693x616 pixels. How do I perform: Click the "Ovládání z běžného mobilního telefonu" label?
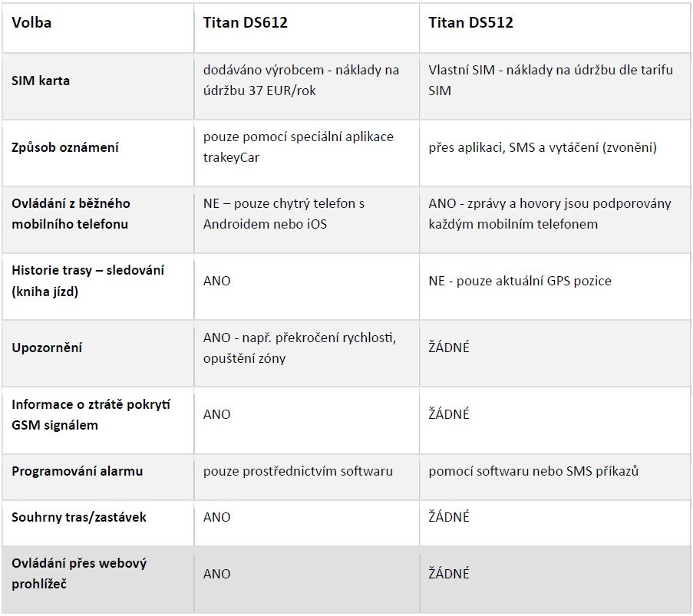[x=71, y=214]
